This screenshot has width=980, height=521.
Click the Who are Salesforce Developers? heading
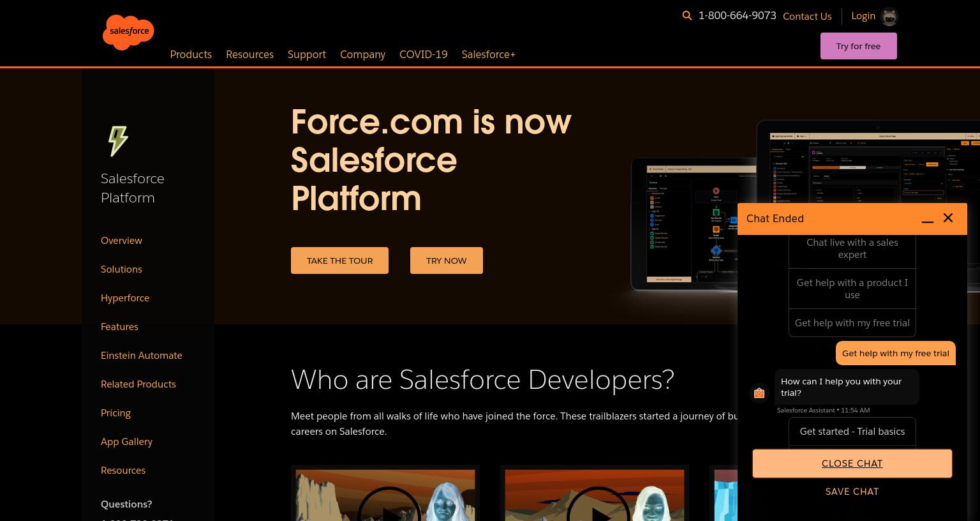click(482, 380)
